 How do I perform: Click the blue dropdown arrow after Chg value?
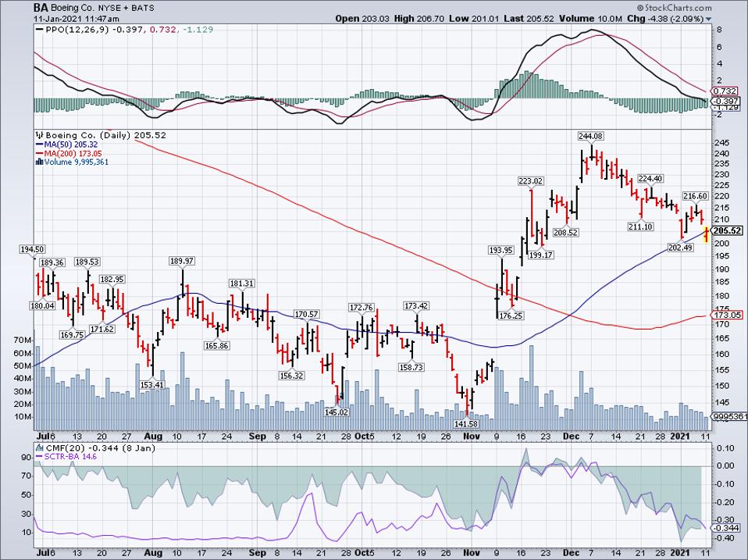708,19
